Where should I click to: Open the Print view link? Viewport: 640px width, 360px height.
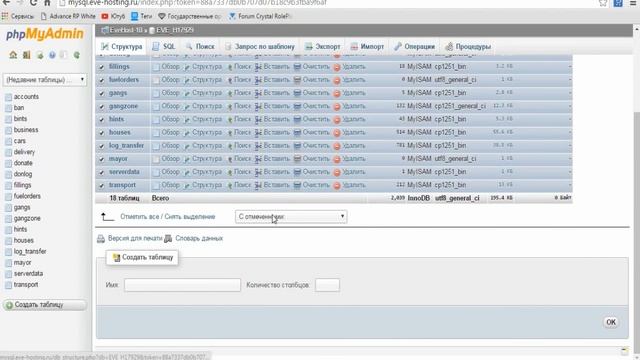tap(135, 238)
